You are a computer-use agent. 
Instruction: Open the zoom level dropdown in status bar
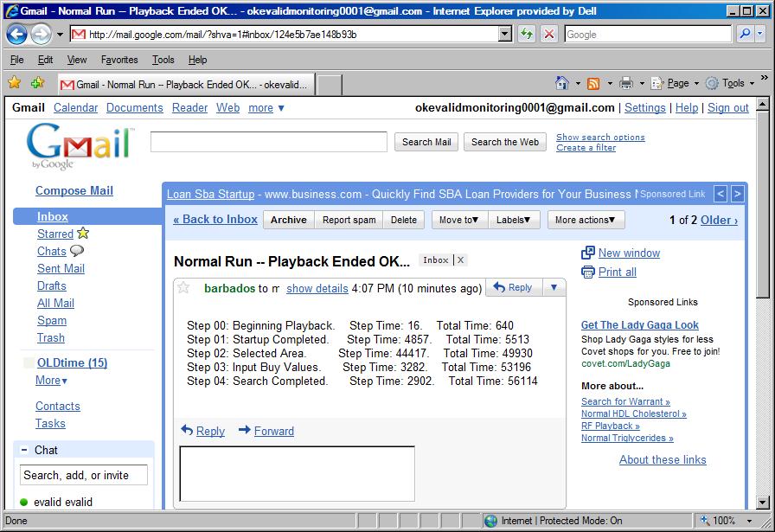pos(750,520)
